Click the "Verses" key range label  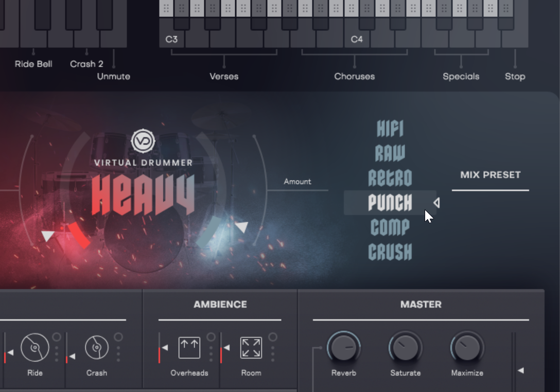coord(224,77)
